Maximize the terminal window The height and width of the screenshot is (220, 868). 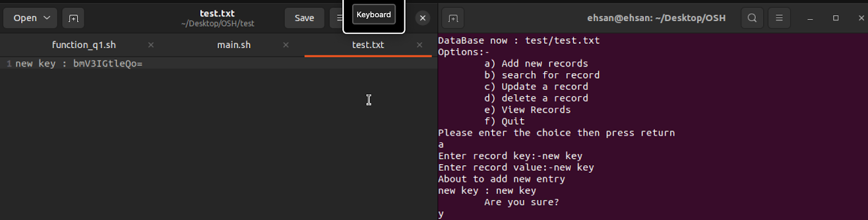tap(836, 18)
